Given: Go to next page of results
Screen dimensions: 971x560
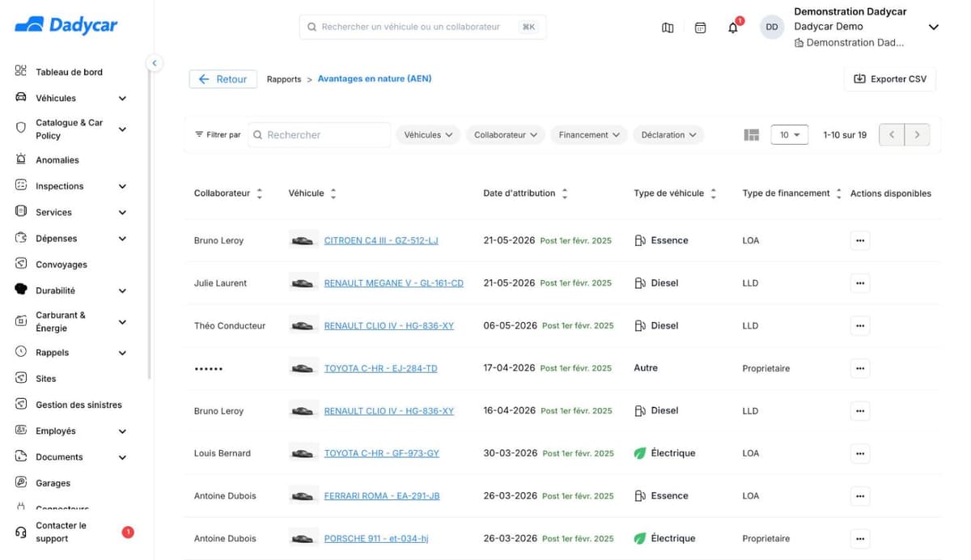Looking at the screenshot, I should click(x=917, y=135).
